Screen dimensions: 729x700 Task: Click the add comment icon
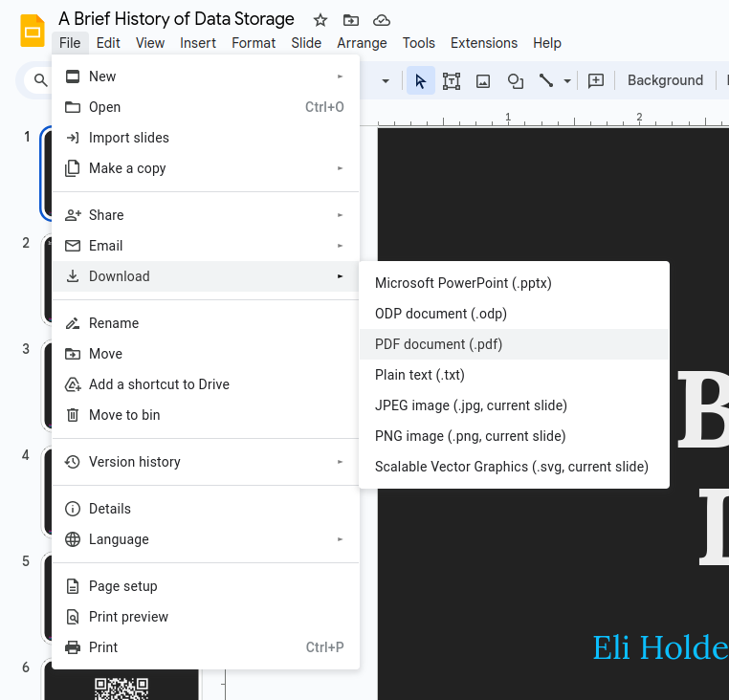[596, 81]
